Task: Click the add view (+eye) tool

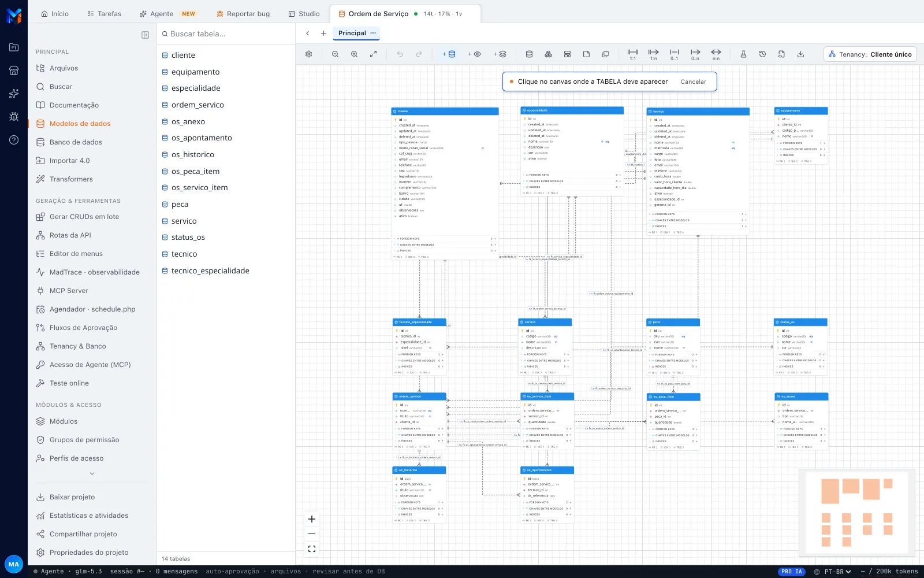Action: point(474,54)
